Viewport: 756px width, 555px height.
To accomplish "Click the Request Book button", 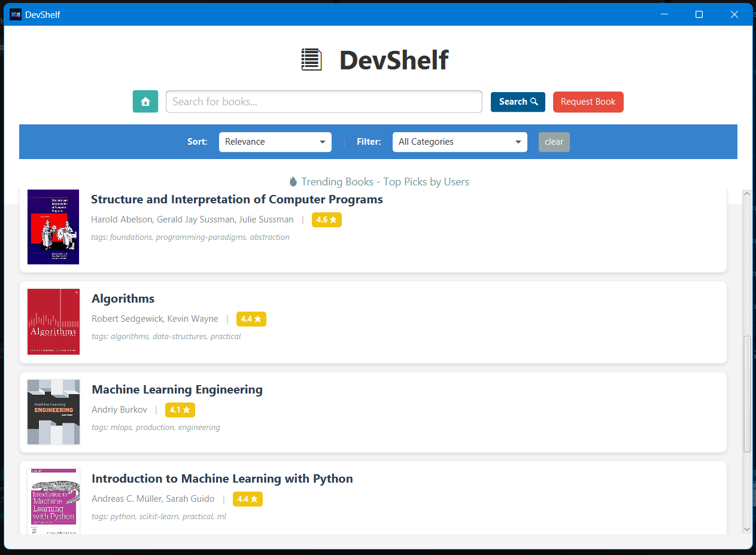I will coord(588,102).
